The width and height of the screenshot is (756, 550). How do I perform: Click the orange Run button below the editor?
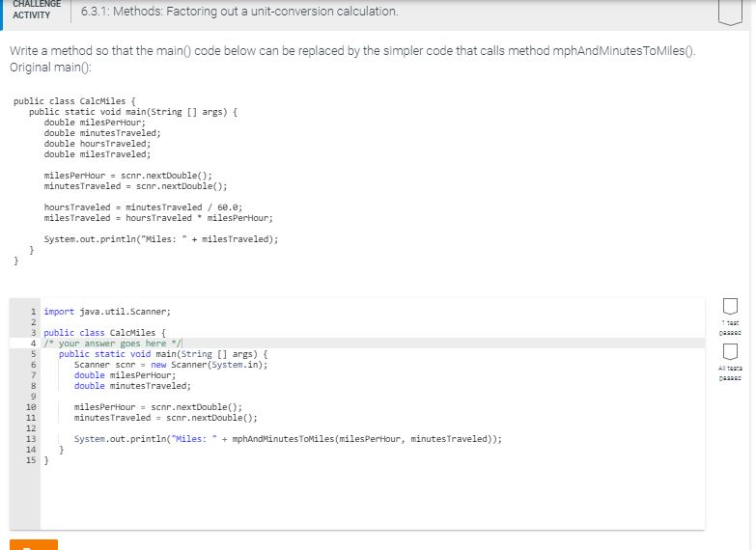(34, 545)
